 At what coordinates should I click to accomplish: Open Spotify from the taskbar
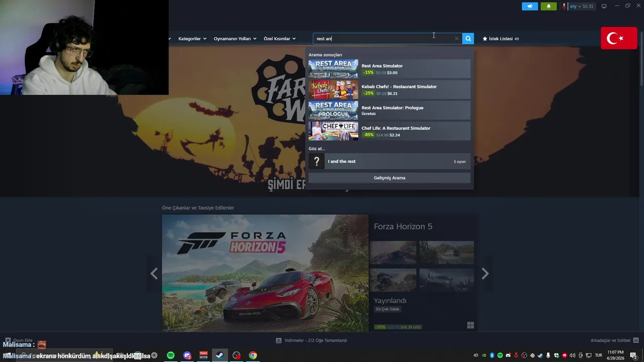click(171, 355)
